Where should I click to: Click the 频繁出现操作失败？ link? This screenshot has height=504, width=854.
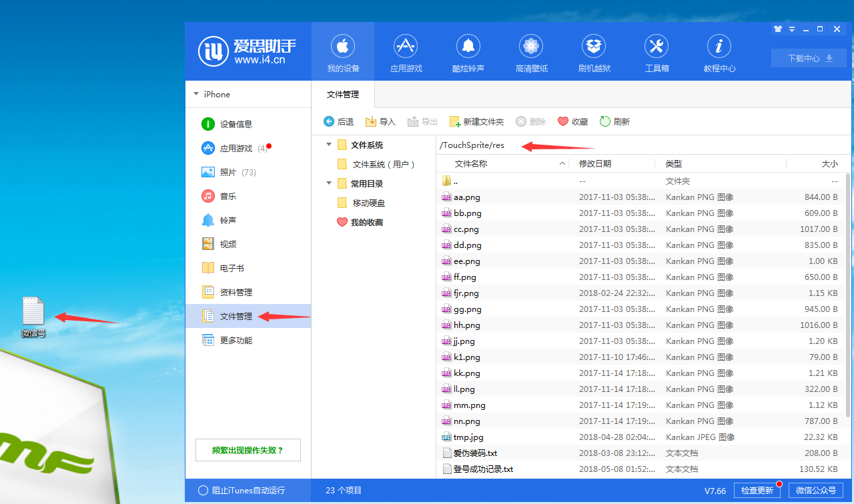point(248,450)
